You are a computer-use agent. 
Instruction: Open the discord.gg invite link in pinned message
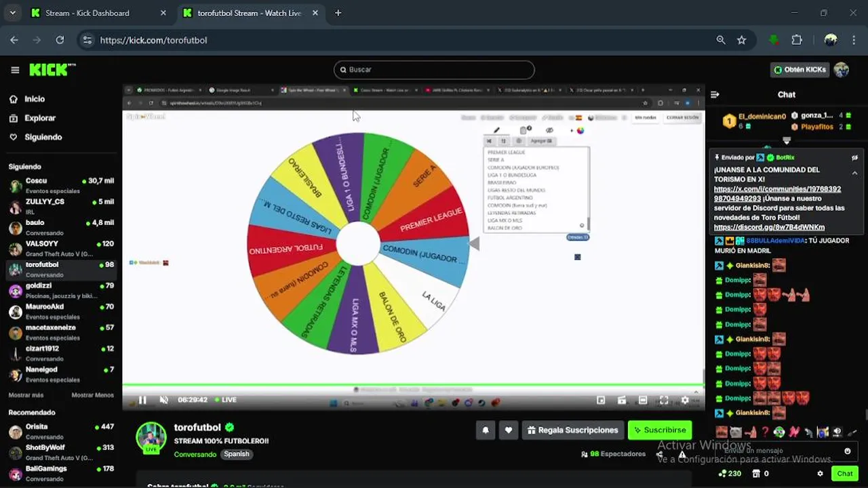[x=769, y=227]
